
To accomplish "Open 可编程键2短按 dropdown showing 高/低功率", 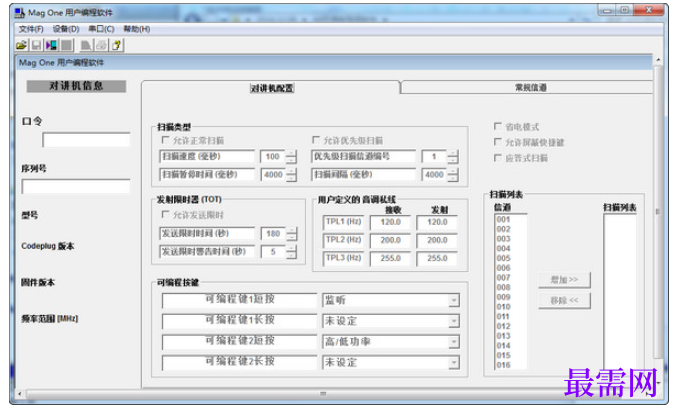I will pyautogui.click(x=454, y=342).
